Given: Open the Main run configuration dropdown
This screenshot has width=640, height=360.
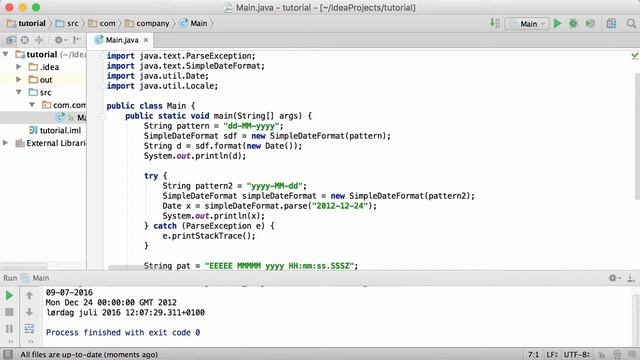Looking at the screenshot, I should [527, 24].
